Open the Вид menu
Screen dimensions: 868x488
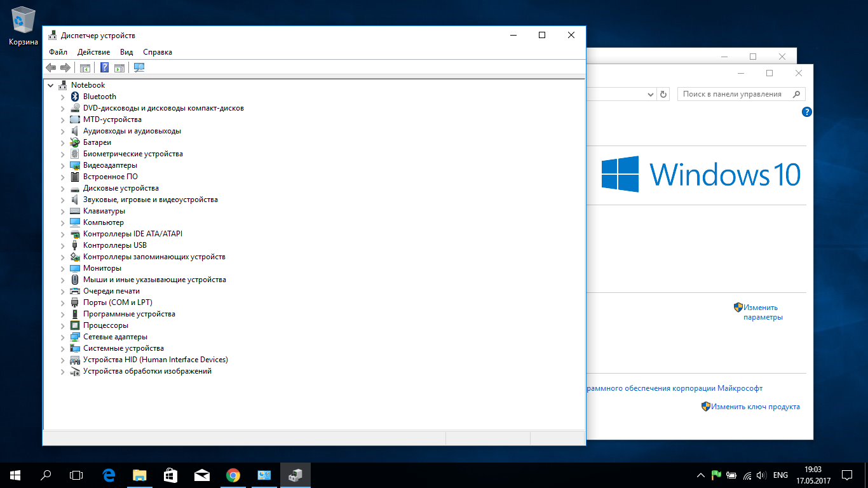click(x=126, y=52)
